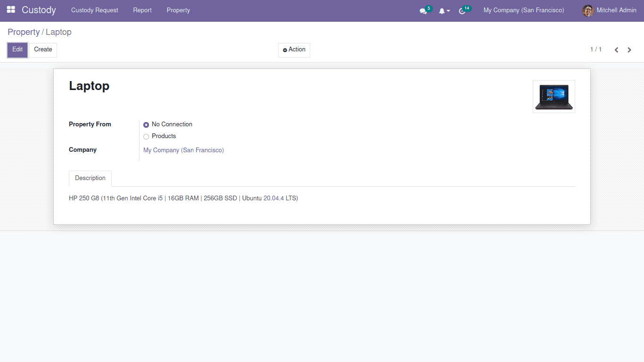Image resolution: width=644 pixels, height=362 pixels.
Task: Open the activities clock icon
Action: coord(462,10)
